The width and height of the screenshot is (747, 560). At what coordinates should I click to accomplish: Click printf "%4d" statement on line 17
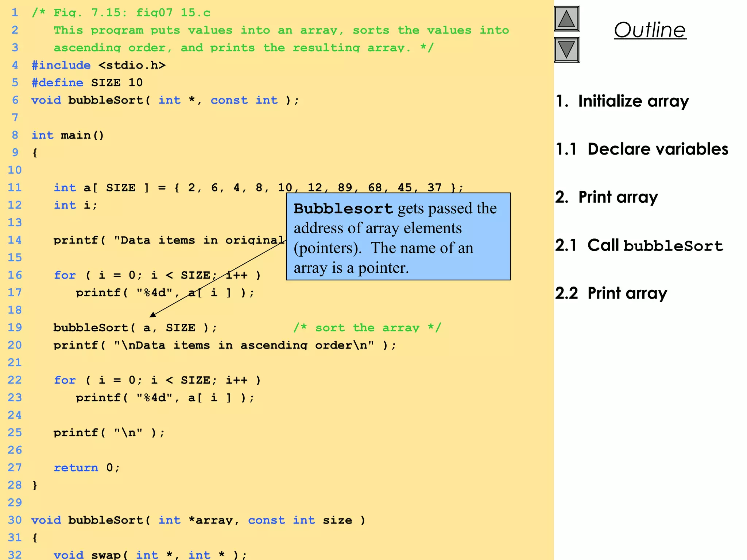(x=165, y=293)
